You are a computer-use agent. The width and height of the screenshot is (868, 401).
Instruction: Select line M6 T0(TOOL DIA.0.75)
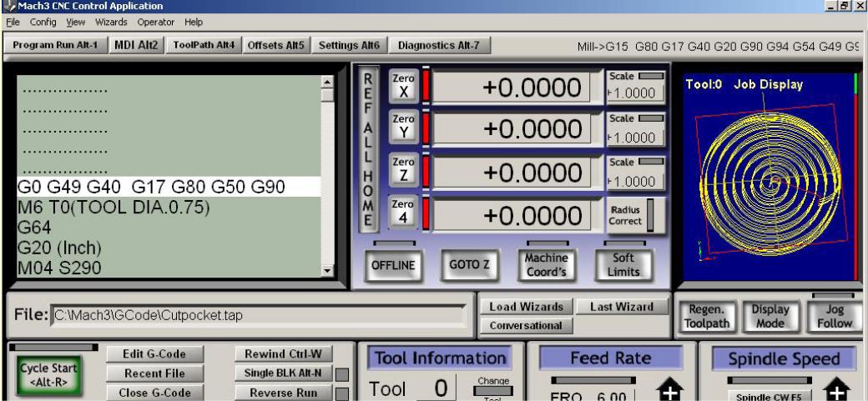(169, 208)
